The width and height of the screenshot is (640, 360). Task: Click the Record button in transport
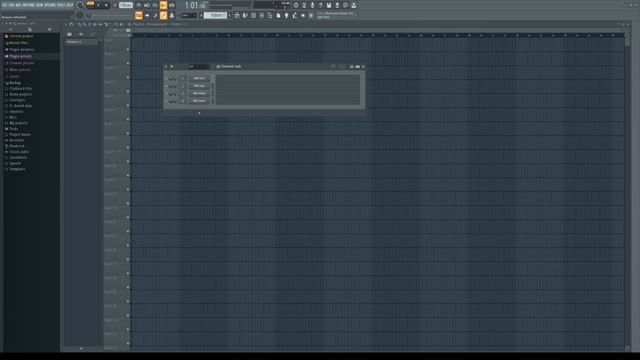(115, 5)
